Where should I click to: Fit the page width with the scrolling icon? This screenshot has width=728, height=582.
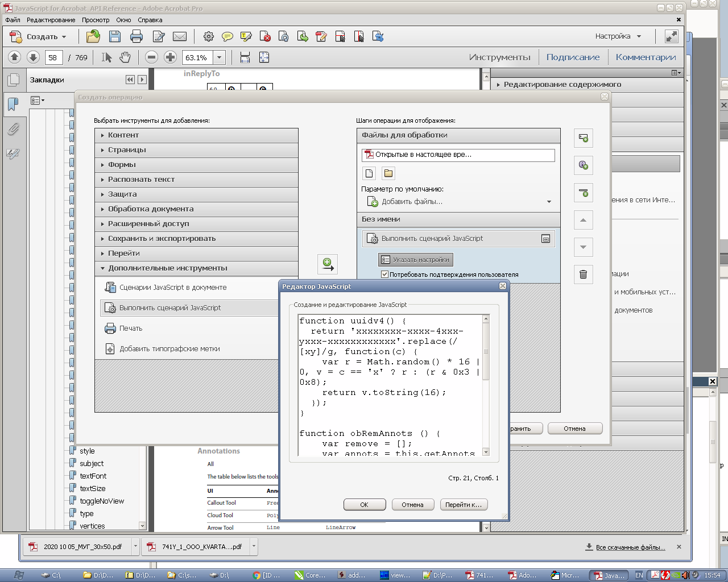tap(245, 57)
